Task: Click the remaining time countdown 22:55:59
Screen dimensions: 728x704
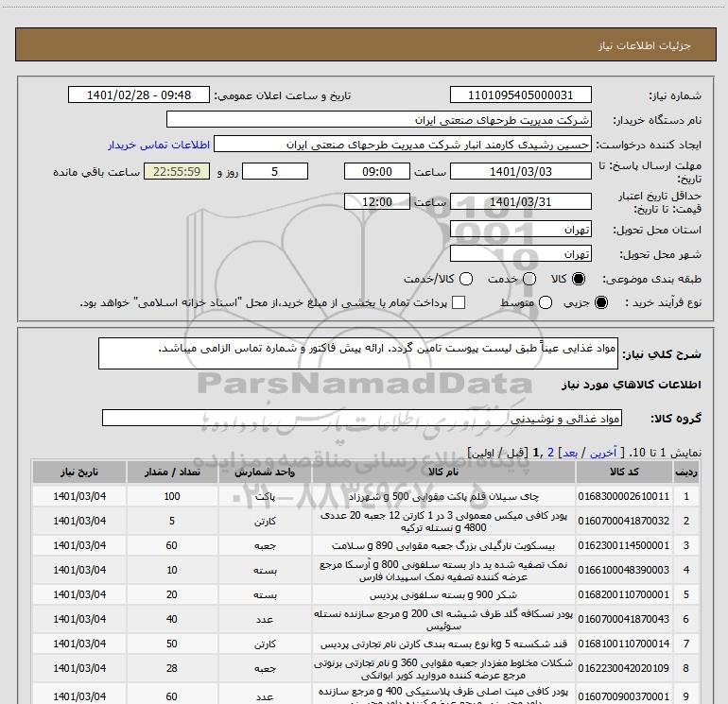Action: pos(177,171)
